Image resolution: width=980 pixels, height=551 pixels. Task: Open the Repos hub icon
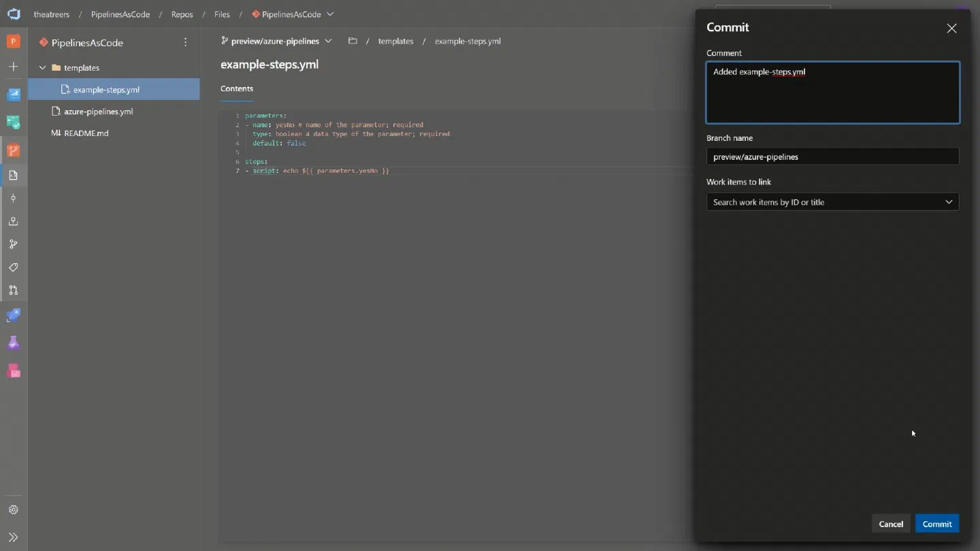coord(13,150)
